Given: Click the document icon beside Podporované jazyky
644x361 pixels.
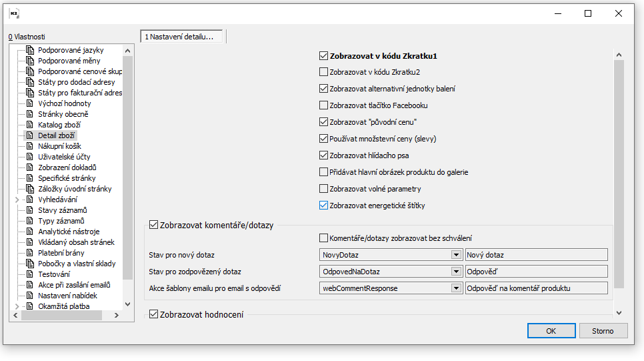Looking at the screenshot, I should tap(30, 50).
